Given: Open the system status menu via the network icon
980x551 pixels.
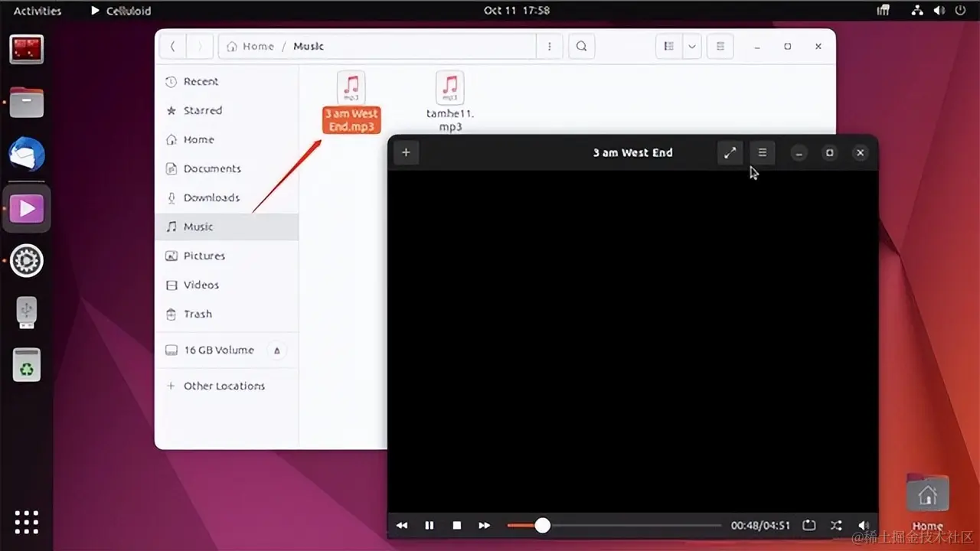Looking at the screenshot, I should 918,11.
